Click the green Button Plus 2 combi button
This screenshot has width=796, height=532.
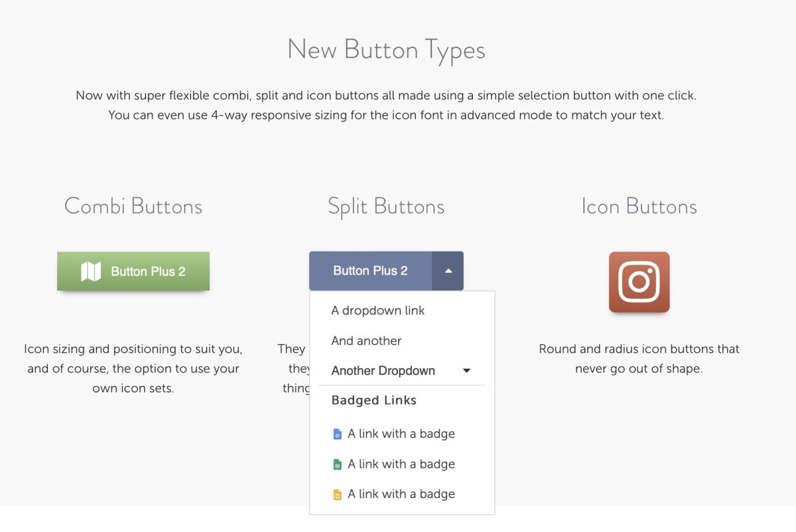(x=133, y=271)
